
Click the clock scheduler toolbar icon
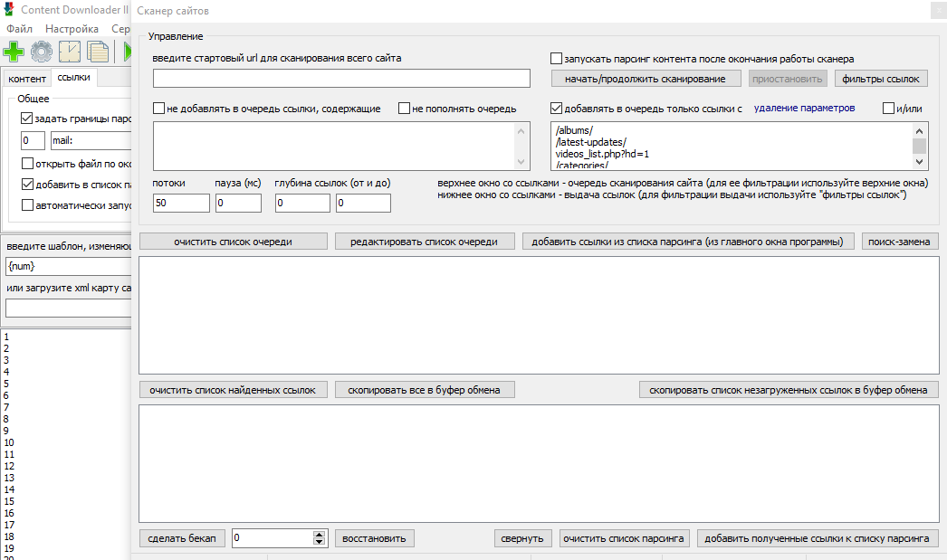click(x=69, y=52)
